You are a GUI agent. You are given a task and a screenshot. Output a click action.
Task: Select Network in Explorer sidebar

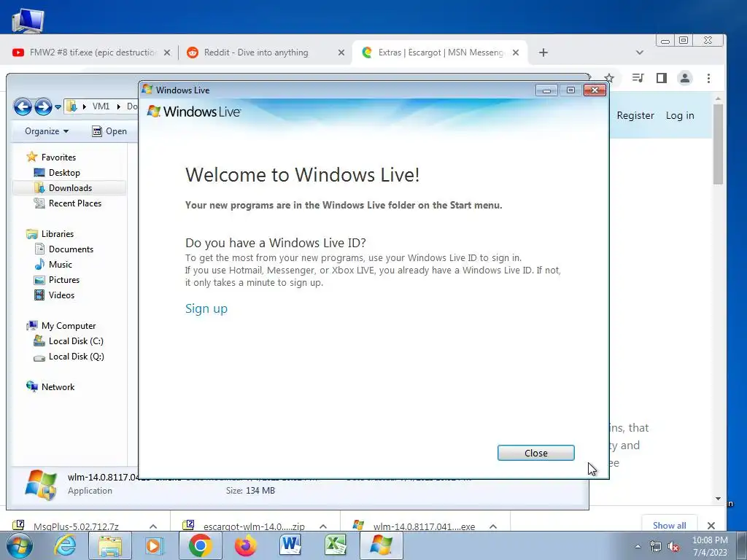(x=50, y=386)
